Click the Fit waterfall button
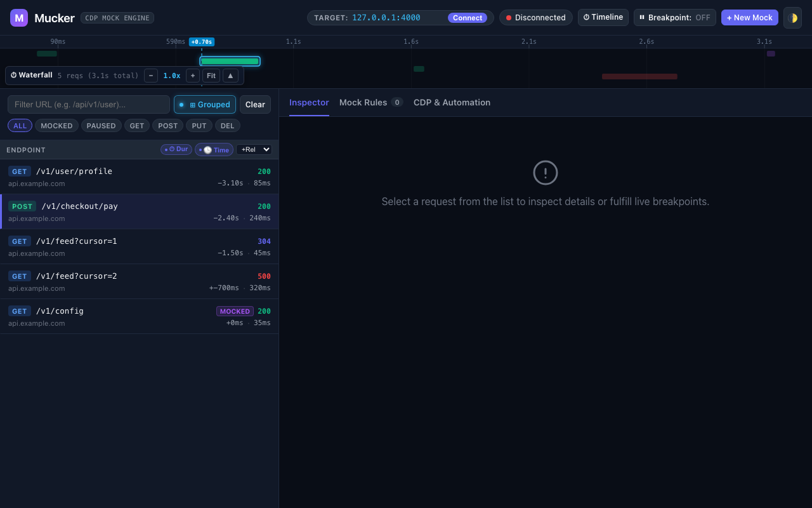 coord(211,76)
